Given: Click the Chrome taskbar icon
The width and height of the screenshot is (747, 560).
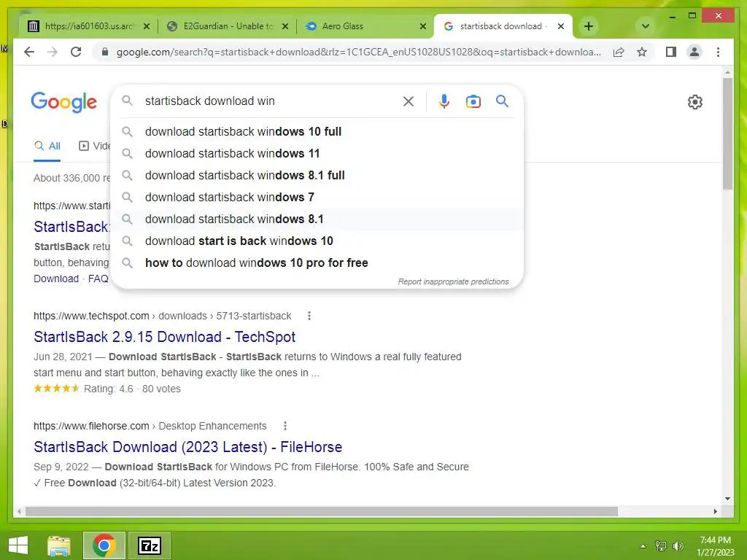Looking at the screenshot, I should (104, 545).
